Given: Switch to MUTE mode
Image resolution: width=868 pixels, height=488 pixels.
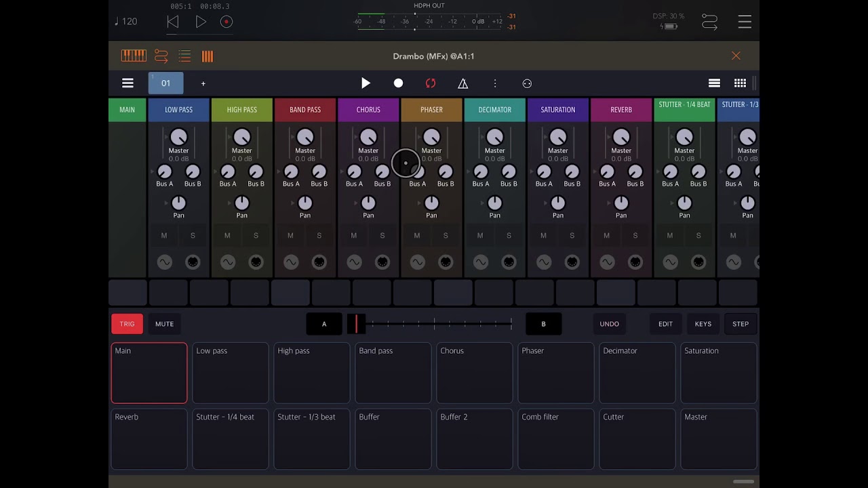Looking at the screenshot, I should coord(165,324).
